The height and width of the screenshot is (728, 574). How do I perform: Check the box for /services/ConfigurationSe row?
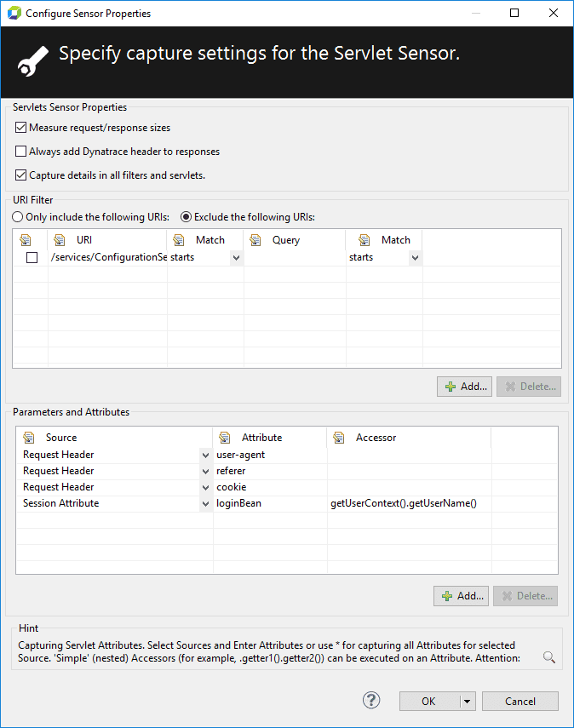coord(32,257)
